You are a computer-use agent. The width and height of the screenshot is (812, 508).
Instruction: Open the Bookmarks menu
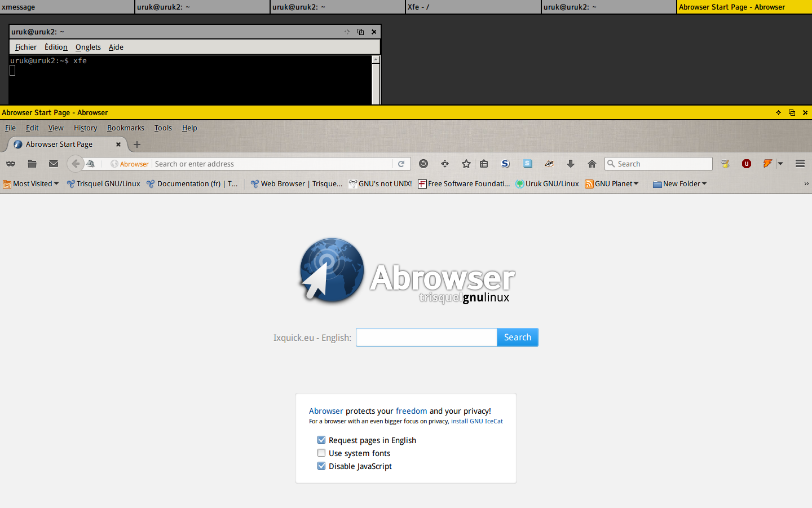126,128
